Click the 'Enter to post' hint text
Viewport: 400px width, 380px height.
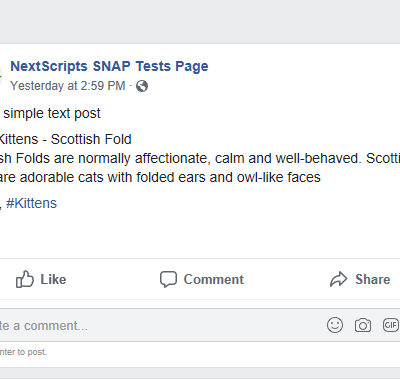[23, 352]
